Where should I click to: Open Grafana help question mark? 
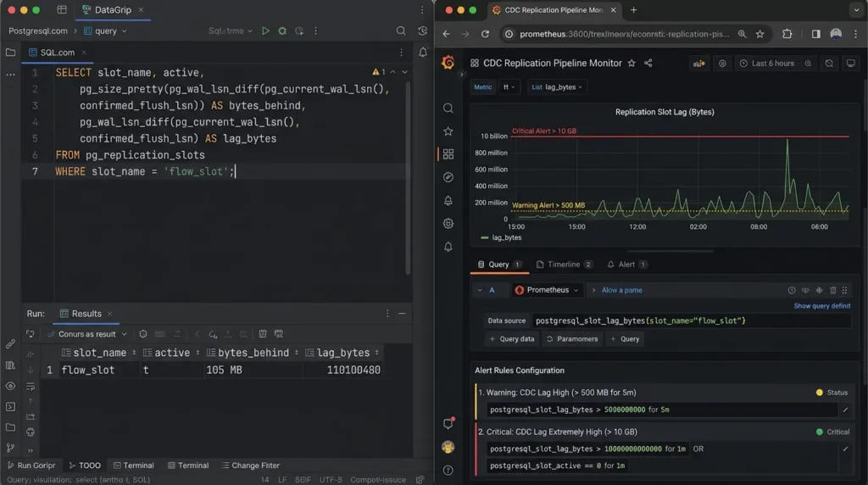point(448,470)
